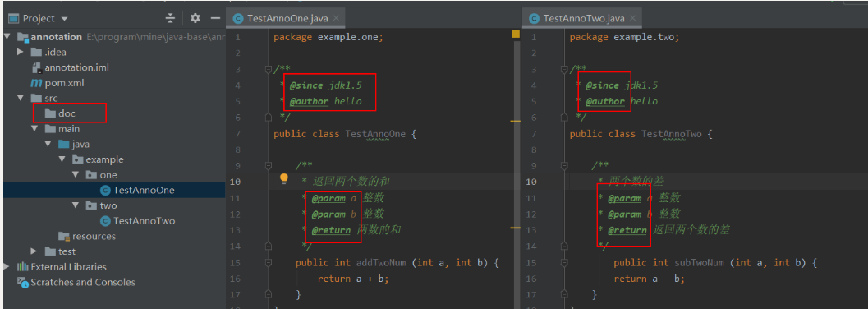The height and width of the screenshot is (309, 868).
Task: Fold addTwoNum method Javadoc comment
Action: pyautogui.click(x=269, y=165)
